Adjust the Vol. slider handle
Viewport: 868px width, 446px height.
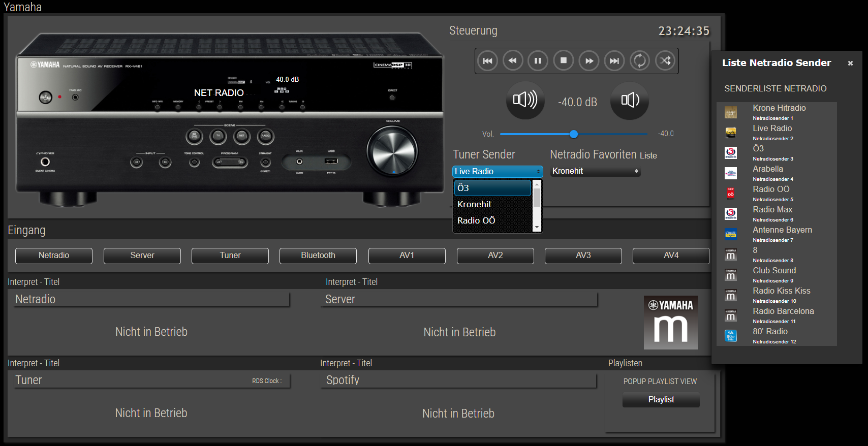coord(574,134)
